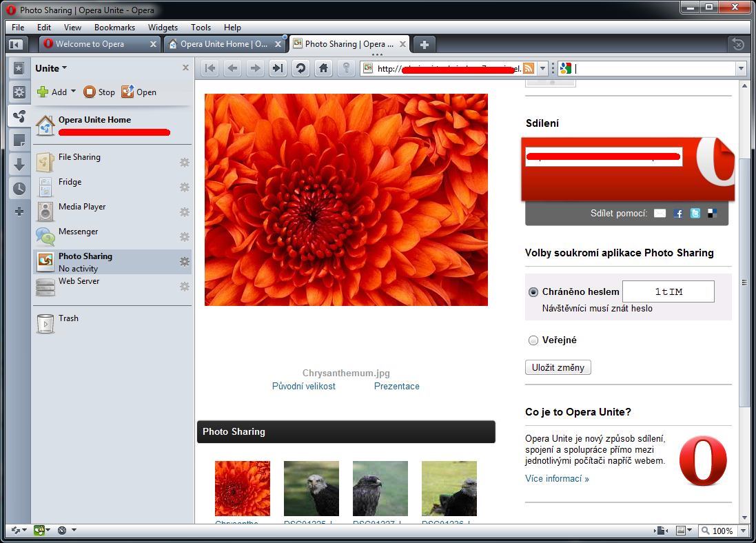Screen dimensions: 756x543
Task: Open the File menu
Action: pos(18,28)
